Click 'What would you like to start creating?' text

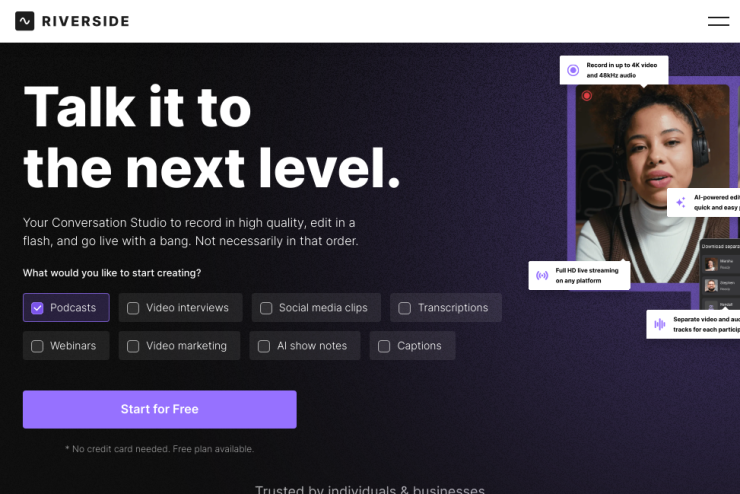tap(112, 273)
